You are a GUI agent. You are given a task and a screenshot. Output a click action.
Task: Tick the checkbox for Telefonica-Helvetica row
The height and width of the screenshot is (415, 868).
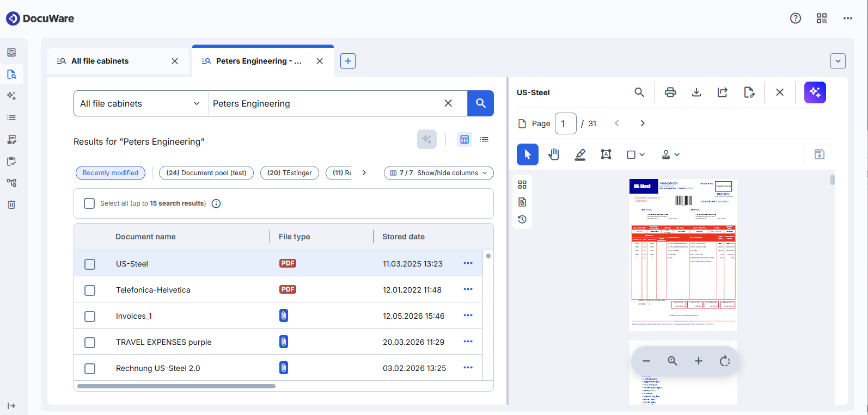(90, 290)
